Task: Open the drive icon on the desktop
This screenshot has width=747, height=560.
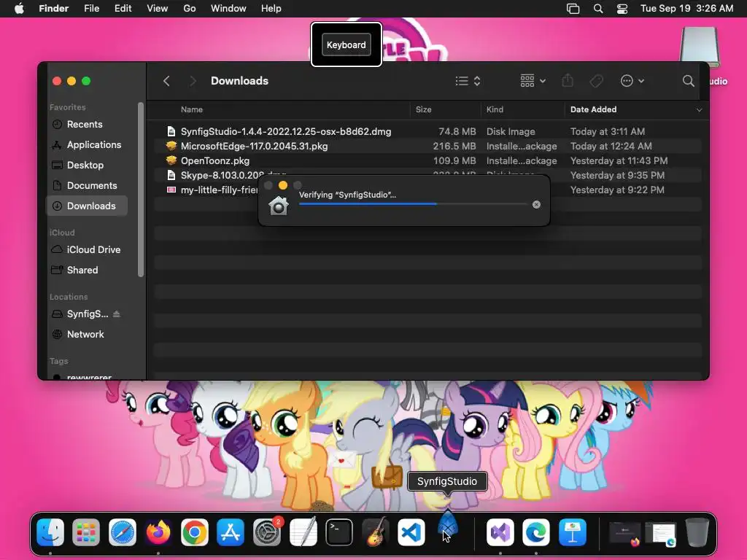Action: 700,47
